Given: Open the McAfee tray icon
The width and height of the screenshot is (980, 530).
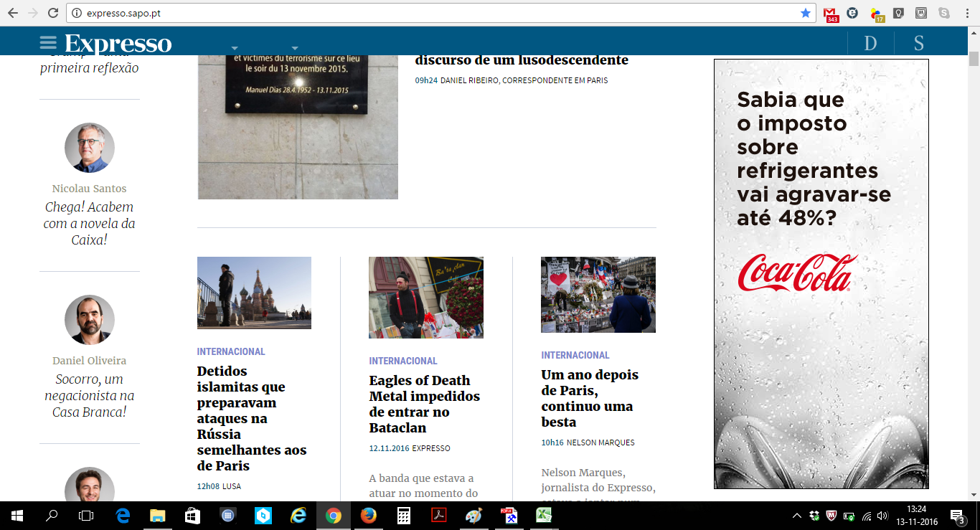Looking at the screenshot, I should 831,516.
